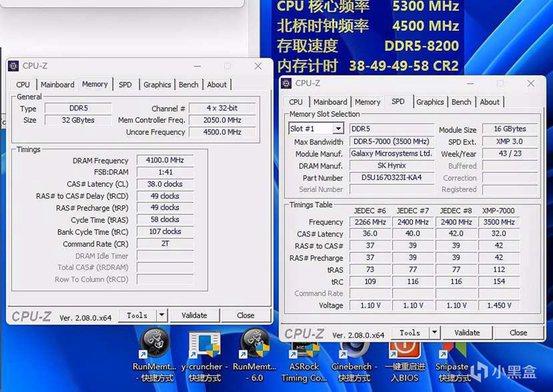Image resolution: width=553 pixels, height=392 pixels.
Task: Show the About tab in the Memory window
Action: click(x=217, y=85)
